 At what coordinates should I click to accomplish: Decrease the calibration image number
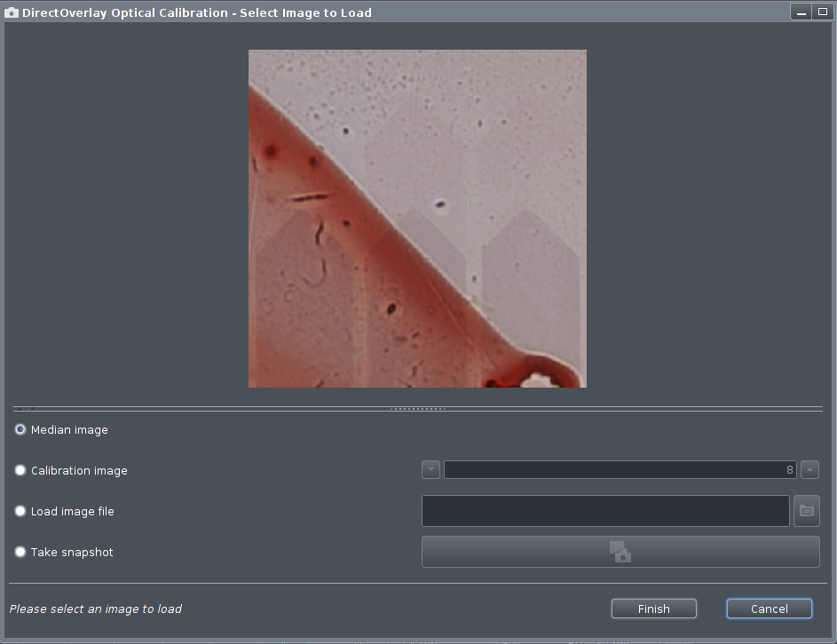[430, 470]
